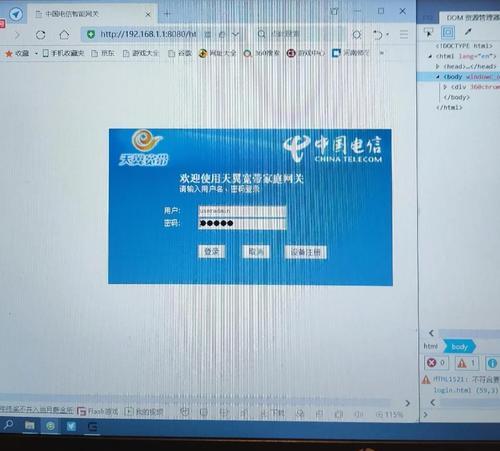Select the DOM 资源管理器 devtools tab

[x=473, y=18]
